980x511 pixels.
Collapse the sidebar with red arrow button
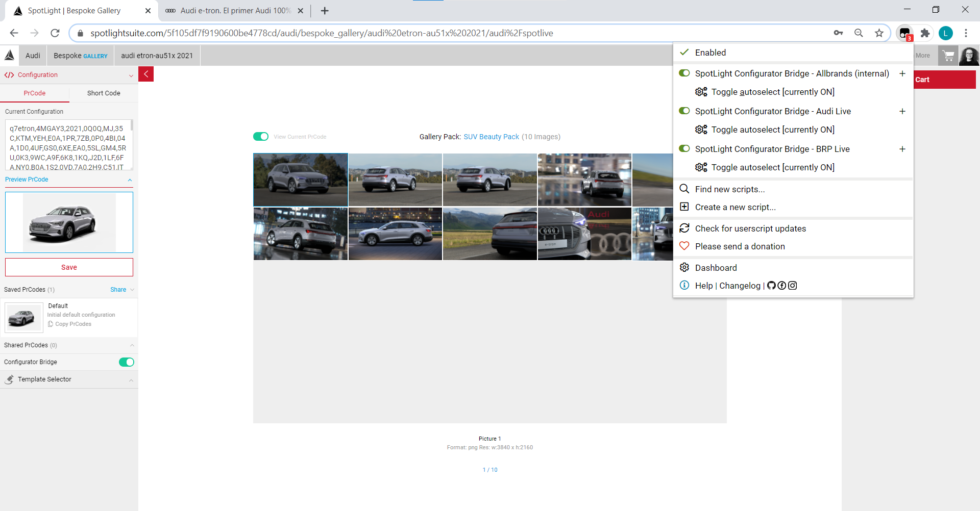tap(146, 74)
